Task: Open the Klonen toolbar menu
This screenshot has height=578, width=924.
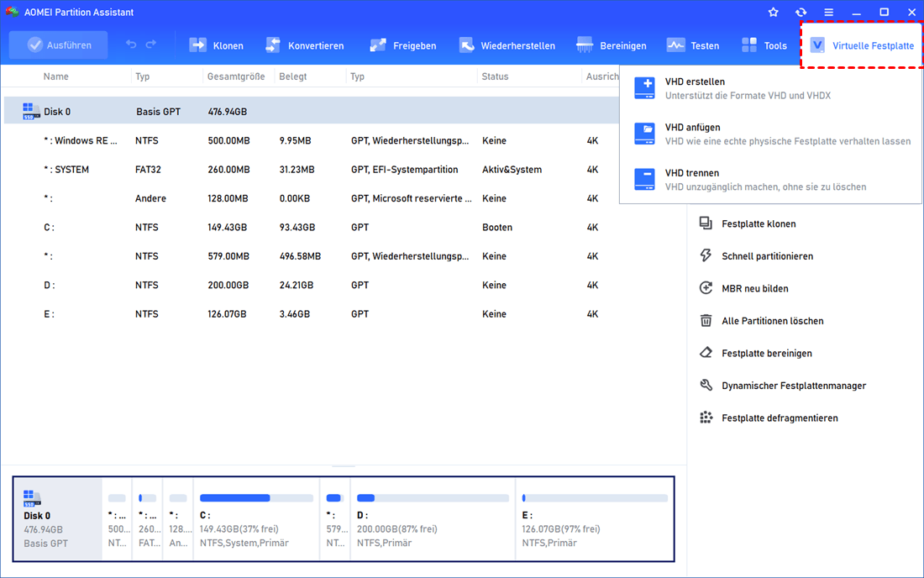Action: (216, 45)
